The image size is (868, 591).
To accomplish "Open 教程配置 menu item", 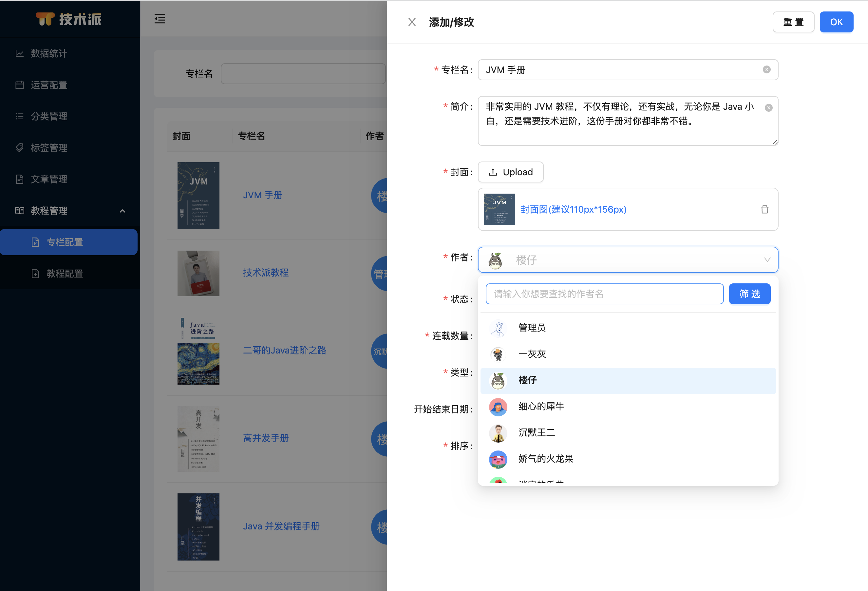I will point(65,274).
